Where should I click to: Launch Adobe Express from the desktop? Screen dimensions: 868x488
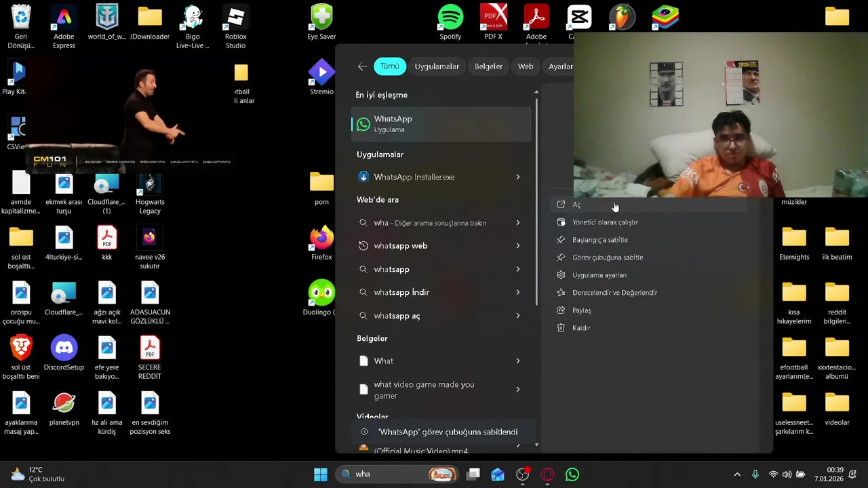[64, 27]
